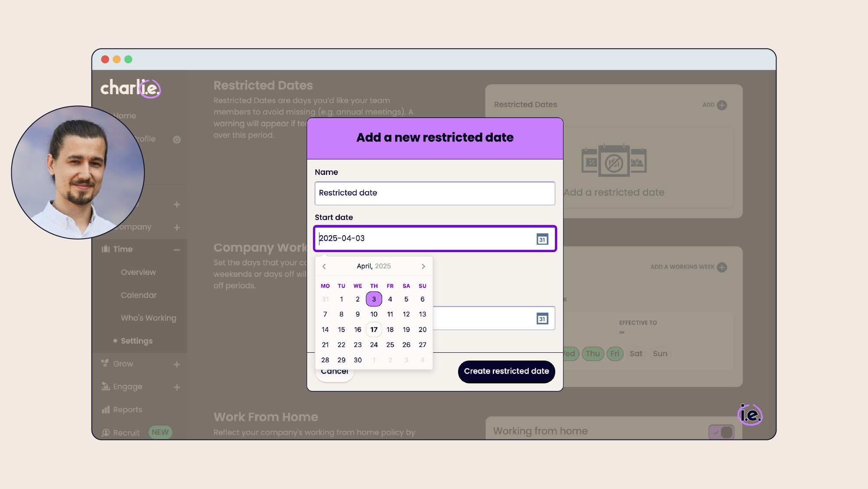Toggle Thu working day pill
Image resolution: width=868 pixels, height=489 pixels.
593,354
